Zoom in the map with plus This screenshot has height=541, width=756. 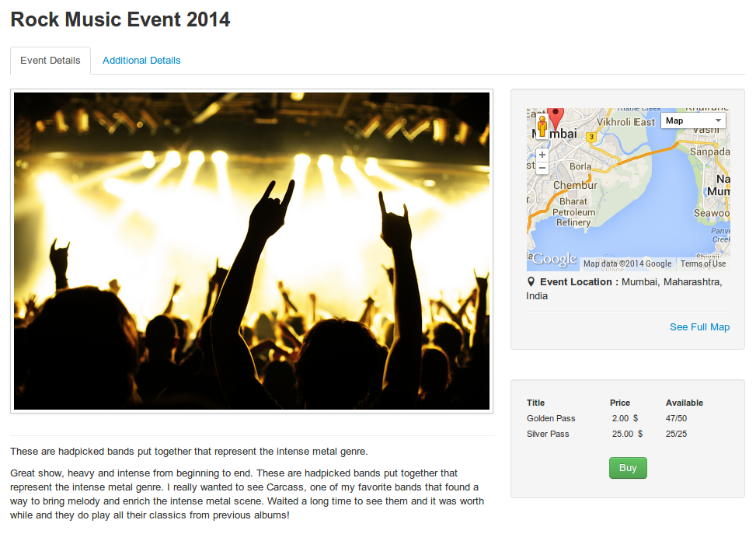coord(542,155)
